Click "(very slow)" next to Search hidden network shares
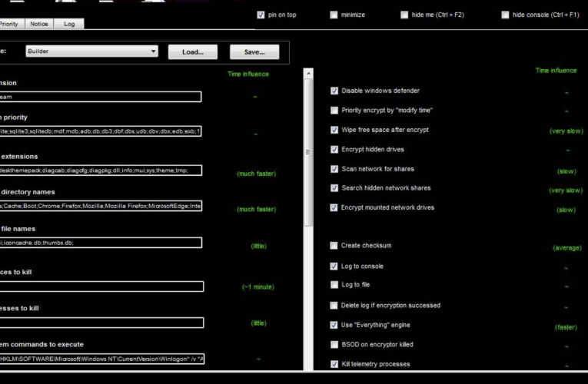The height and width of the screenshot is (384, 588). coord(566,190)
